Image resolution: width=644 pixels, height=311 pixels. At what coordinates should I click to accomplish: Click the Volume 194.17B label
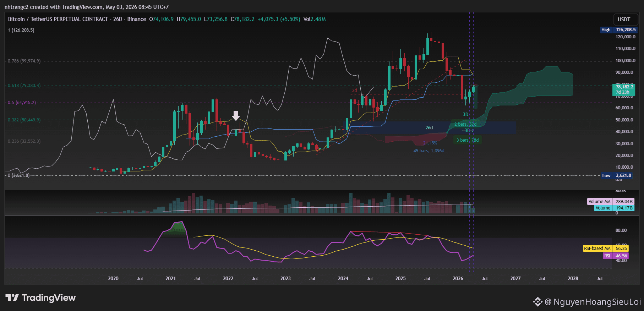click(614, 208)
